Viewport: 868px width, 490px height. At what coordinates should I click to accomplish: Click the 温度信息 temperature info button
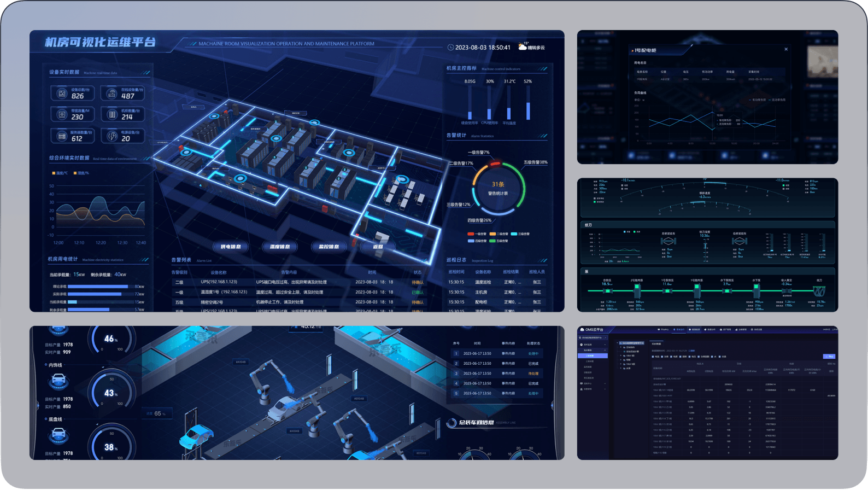click(x=279, y=247)
